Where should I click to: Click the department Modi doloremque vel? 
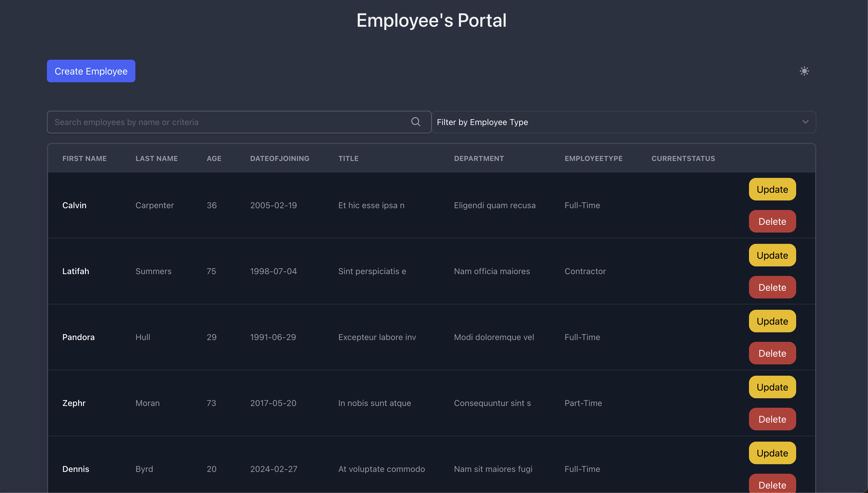tap(494, 337)
